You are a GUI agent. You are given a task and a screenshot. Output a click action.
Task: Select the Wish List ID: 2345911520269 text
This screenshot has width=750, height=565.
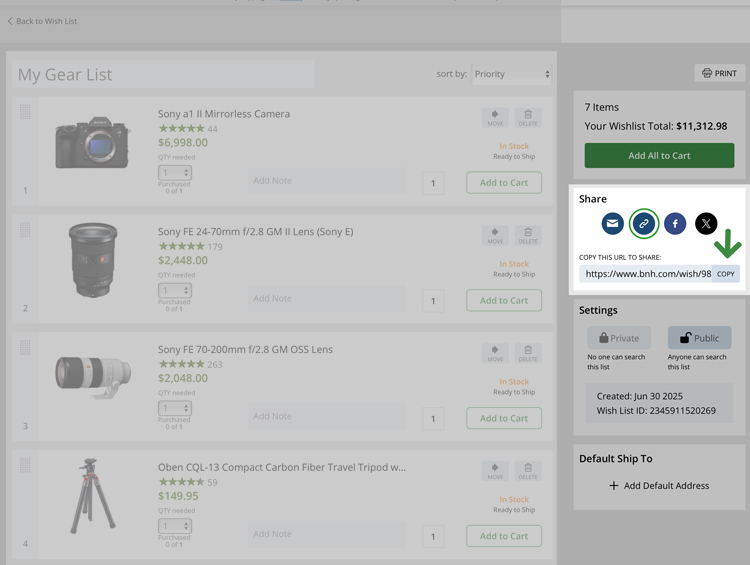(x=656, y=410)
